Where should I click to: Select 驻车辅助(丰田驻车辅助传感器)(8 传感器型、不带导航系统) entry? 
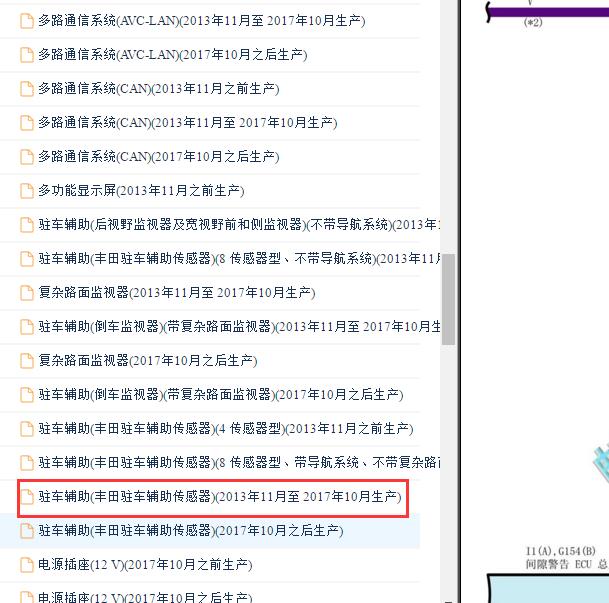[239, 259]
